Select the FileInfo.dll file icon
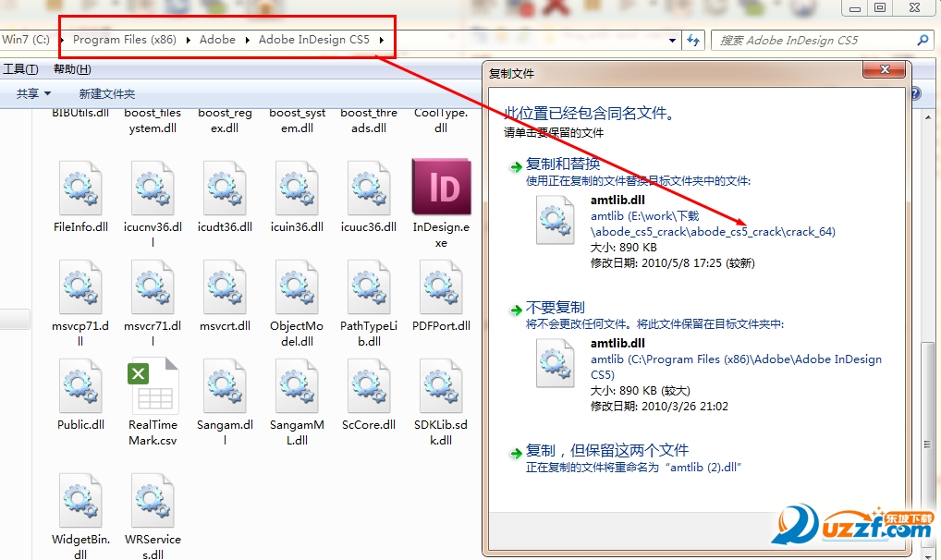941x560 pixels. point(80,188)
